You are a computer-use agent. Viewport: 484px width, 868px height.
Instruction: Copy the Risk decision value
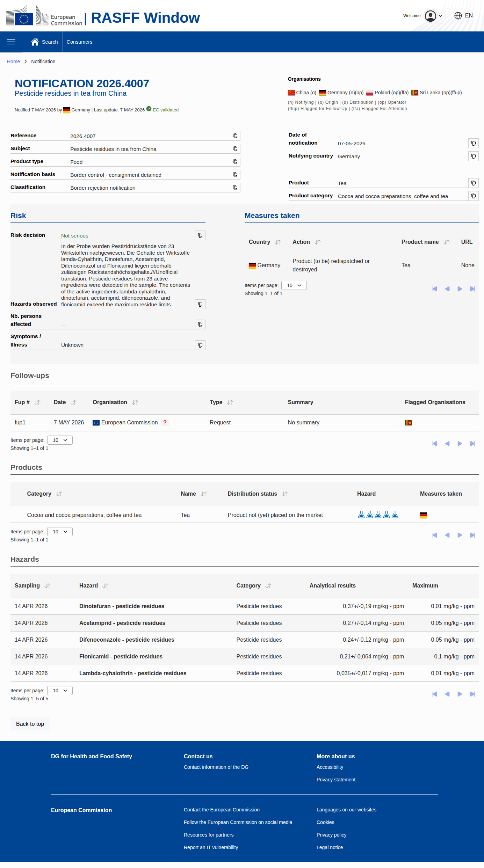[200, 235]
